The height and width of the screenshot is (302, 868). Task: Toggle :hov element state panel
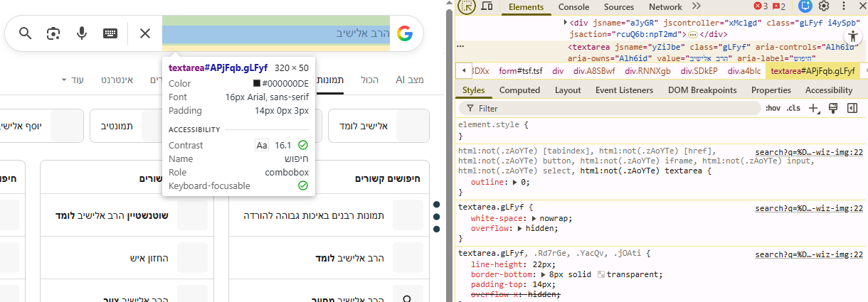[x=773, y=108]
